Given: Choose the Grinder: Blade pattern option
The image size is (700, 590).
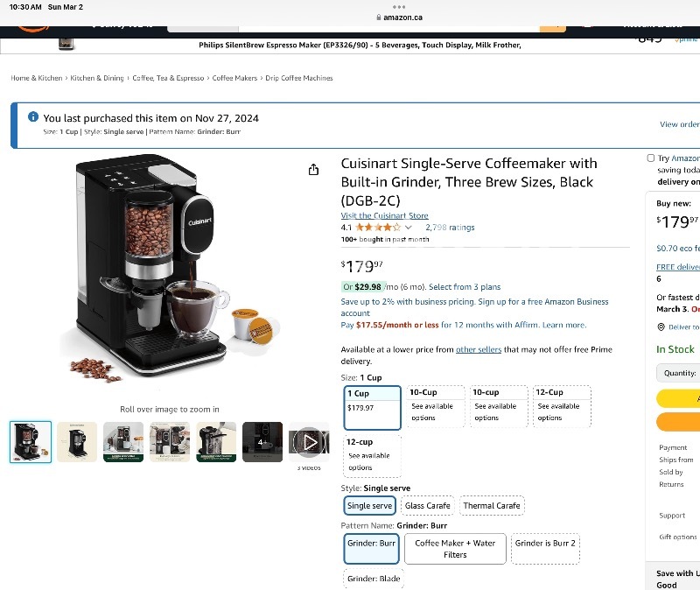Looking at the screenshot, I should (374, 579).
